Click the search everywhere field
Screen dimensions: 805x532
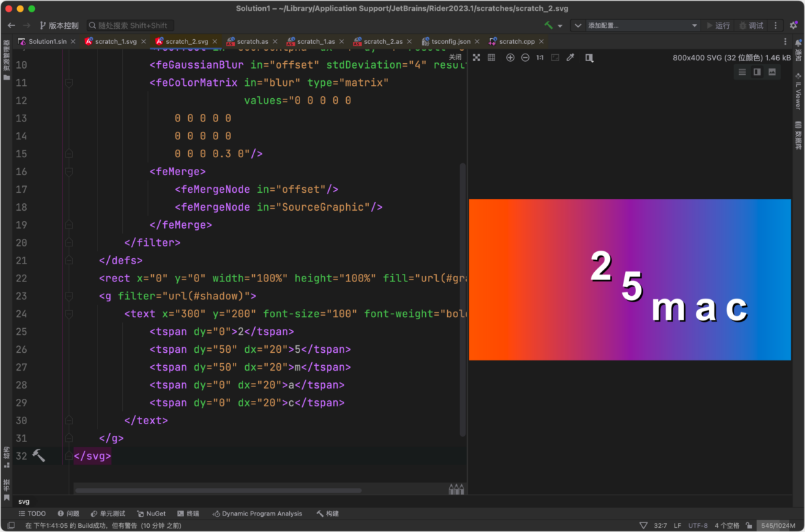(132, 25)
